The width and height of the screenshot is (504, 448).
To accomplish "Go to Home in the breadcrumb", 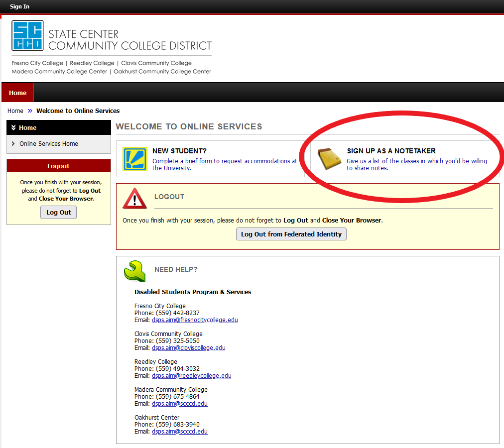I will (15, 111).
